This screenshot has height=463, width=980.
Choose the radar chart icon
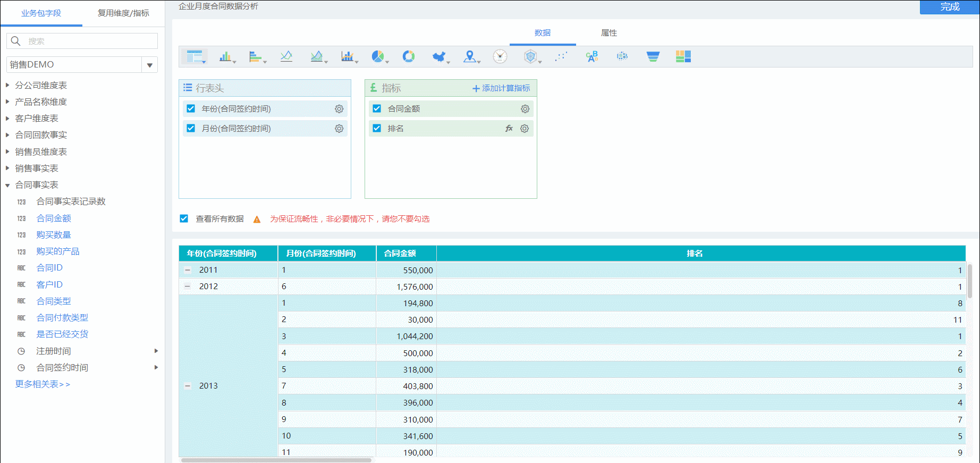click(x=530, y=56)
